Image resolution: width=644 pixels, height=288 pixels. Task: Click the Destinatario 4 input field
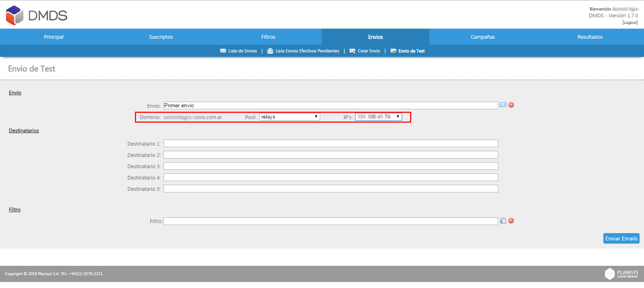pos(331,177)
